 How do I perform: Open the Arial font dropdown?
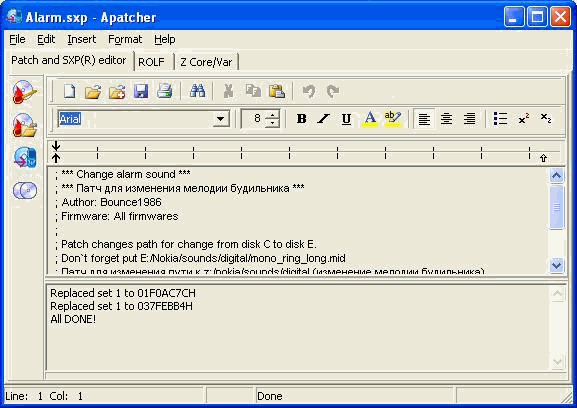click(x=221, y=119)
